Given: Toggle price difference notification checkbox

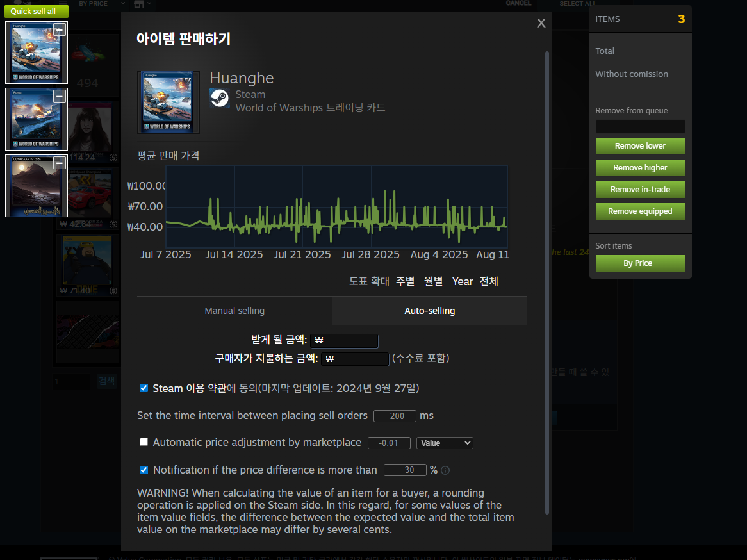Looking at the screenshot, I should [x=144, y=470].
